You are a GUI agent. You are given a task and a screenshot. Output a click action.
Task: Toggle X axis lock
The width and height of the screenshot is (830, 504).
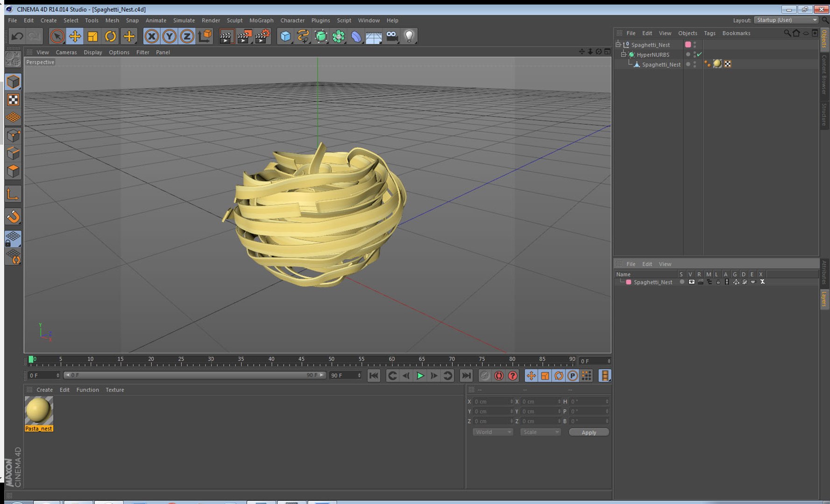click(151, 36)
